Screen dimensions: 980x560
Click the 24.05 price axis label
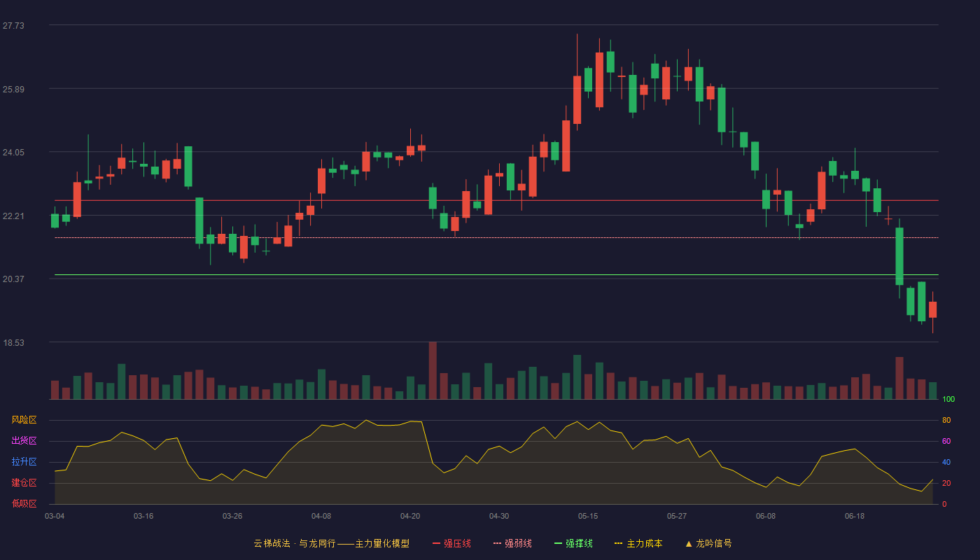click(x=13, y=152)
